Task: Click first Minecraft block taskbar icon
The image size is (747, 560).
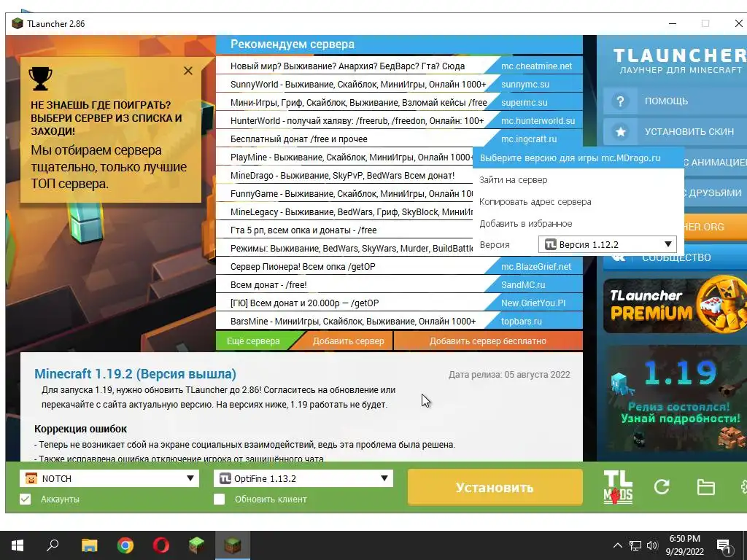Action: [x=196, y=545]
